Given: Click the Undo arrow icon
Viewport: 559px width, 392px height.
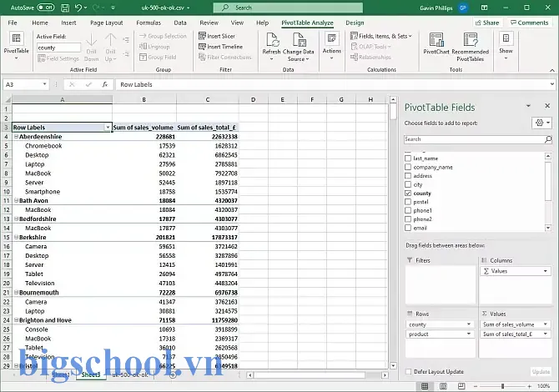Looking at the screenshot, I should tap(78, 8).
